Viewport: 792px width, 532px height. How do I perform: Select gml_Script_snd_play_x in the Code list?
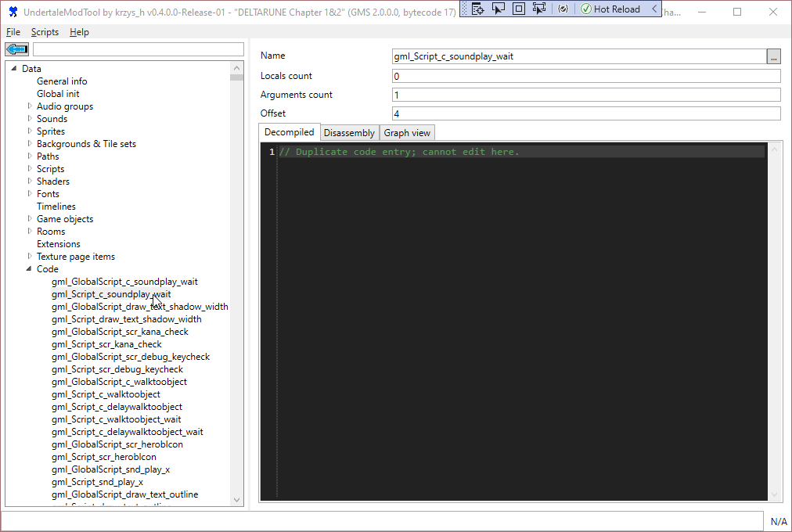pyautogui.click(x=97, y=481)
